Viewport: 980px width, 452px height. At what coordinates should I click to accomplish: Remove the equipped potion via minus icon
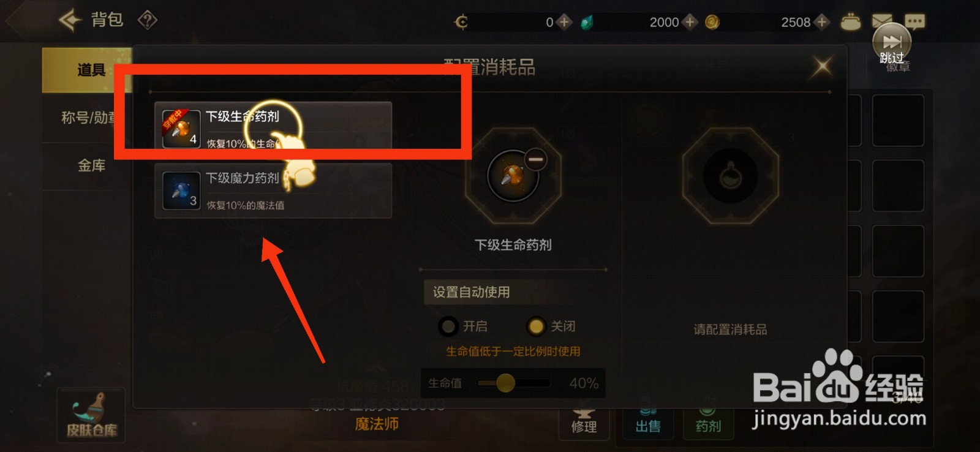[x=535, y=160]
